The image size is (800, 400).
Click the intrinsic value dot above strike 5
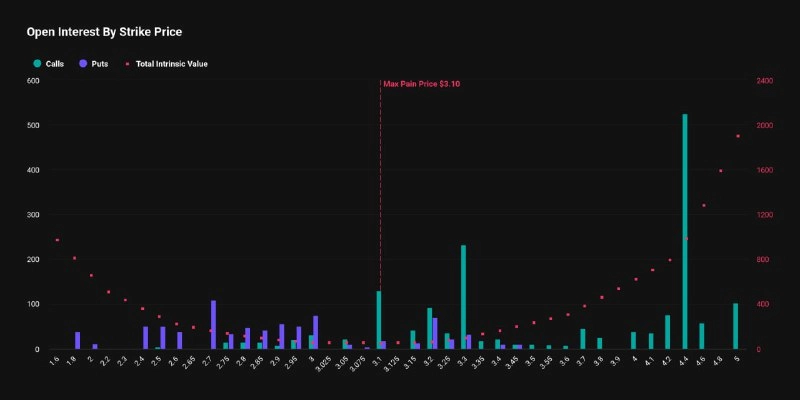click(x=738, y=136)
